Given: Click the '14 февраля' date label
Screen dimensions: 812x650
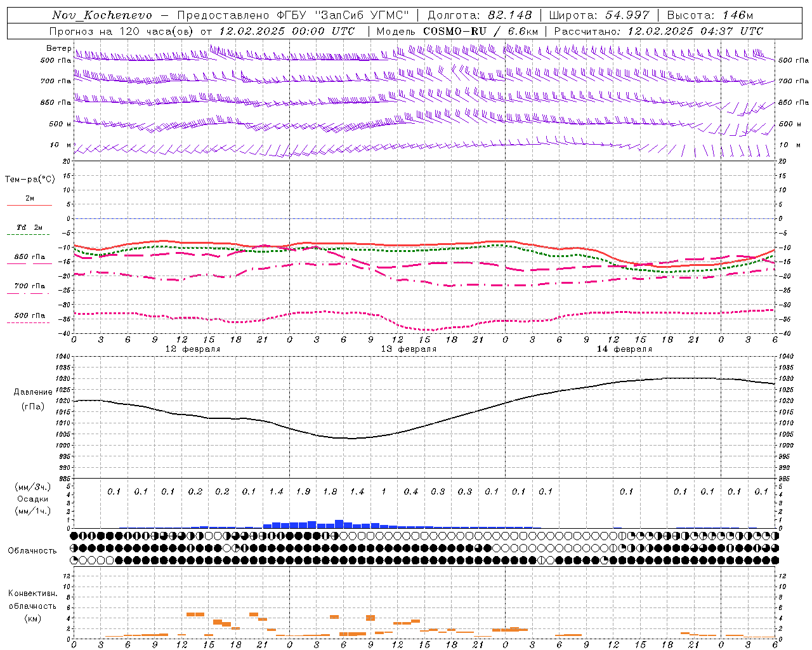Looking at the screenshot, I should (624, 349).
